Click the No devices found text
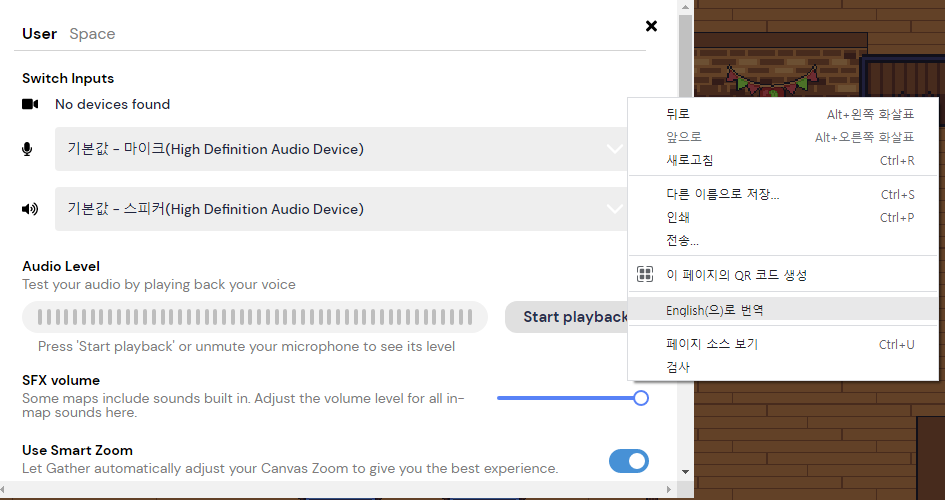 pyautogui.click(x=113, y=104)
